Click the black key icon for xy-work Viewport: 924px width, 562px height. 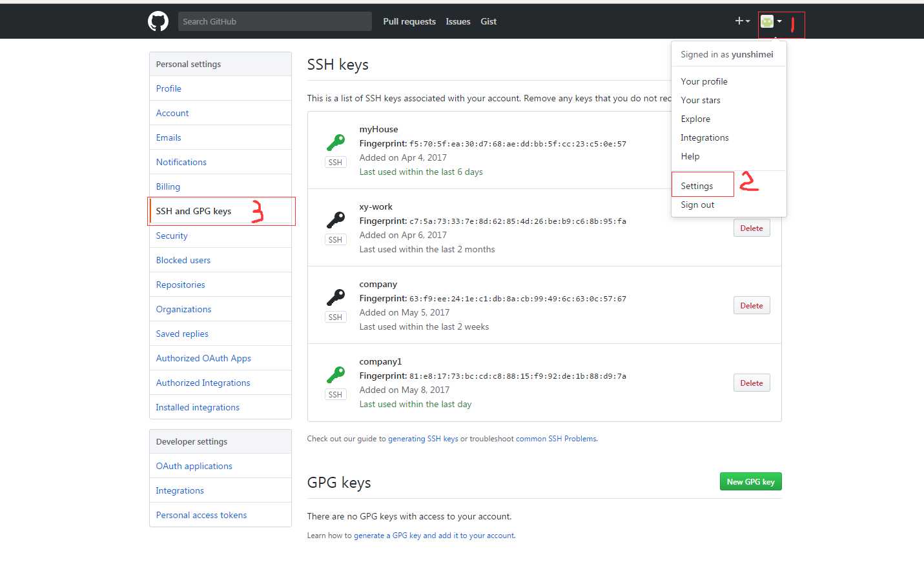[335, 219]
